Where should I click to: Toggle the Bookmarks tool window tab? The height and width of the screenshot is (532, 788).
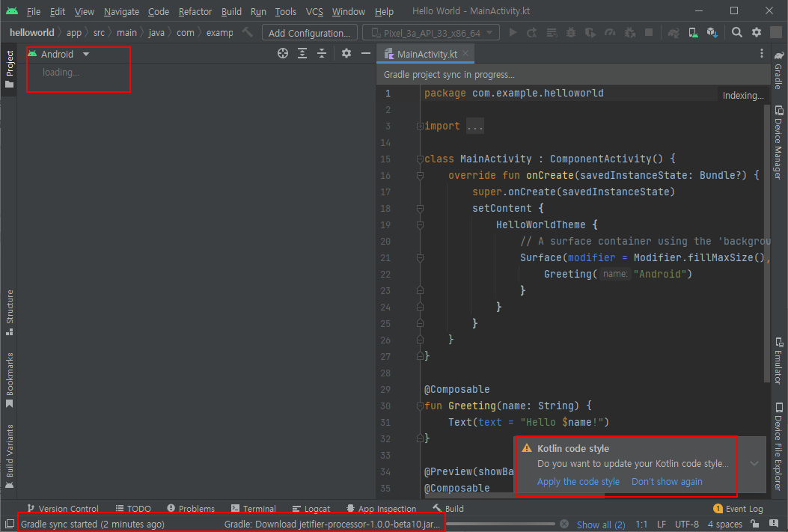tap(9, 381)
